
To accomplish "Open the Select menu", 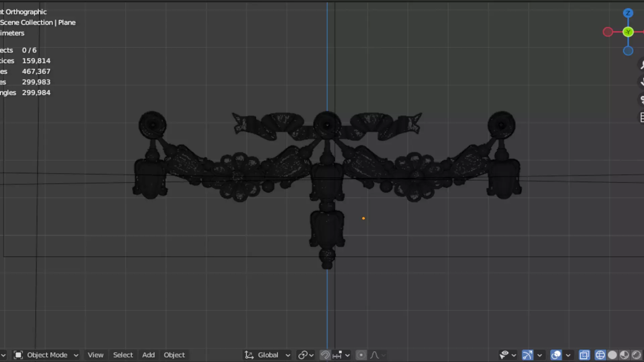I will tap(123, 355).
